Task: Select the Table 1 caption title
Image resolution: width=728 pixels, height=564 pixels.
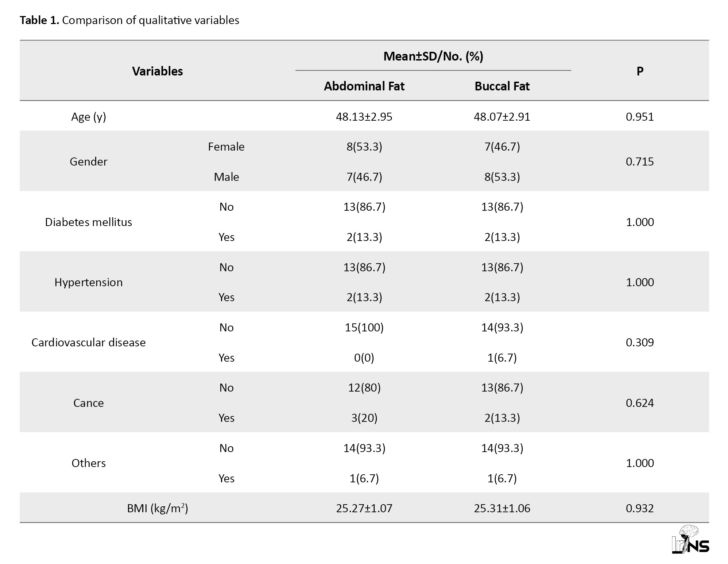Action: coord(129,20)
